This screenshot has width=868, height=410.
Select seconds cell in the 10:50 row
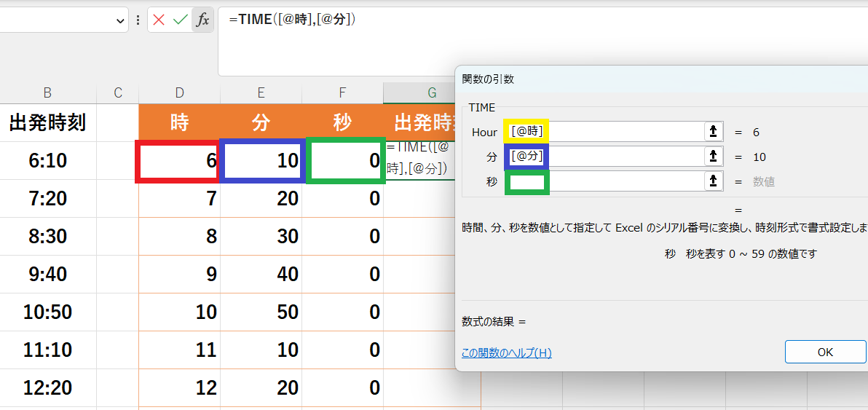(x=342, y=312)
